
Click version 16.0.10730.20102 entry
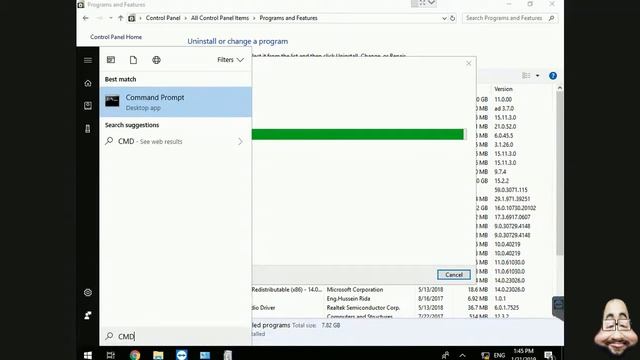pyautogui.click(x=515, y=208)
